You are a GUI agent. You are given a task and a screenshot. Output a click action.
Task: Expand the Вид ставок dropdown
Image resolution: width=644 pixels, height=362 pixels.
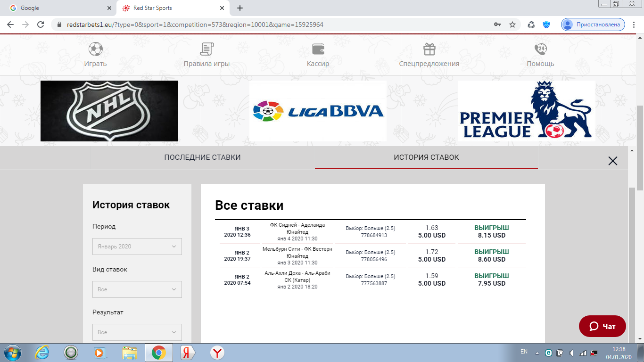tap(137, 289)
